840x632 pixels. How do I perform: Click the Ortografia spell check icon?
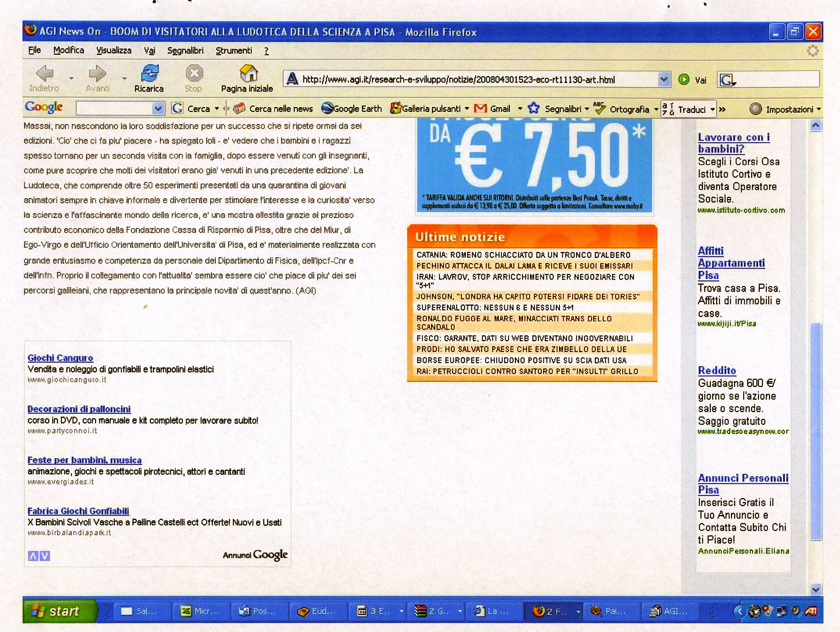pos(599,108)
